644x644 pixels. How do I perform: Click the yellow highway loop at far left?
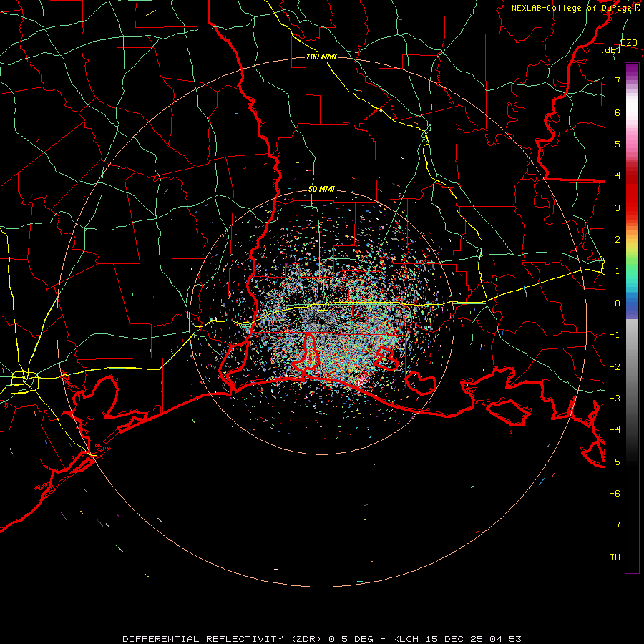[24, 382]
